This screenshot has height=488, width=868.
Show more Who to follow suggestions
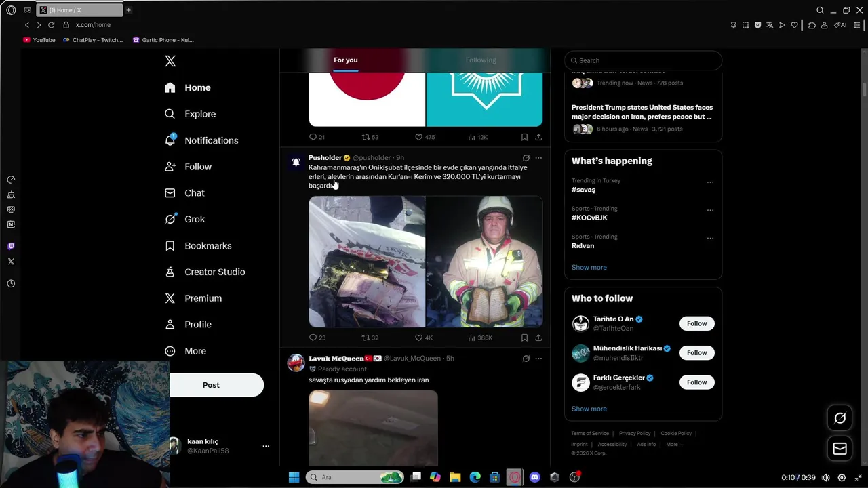(589, 409)
